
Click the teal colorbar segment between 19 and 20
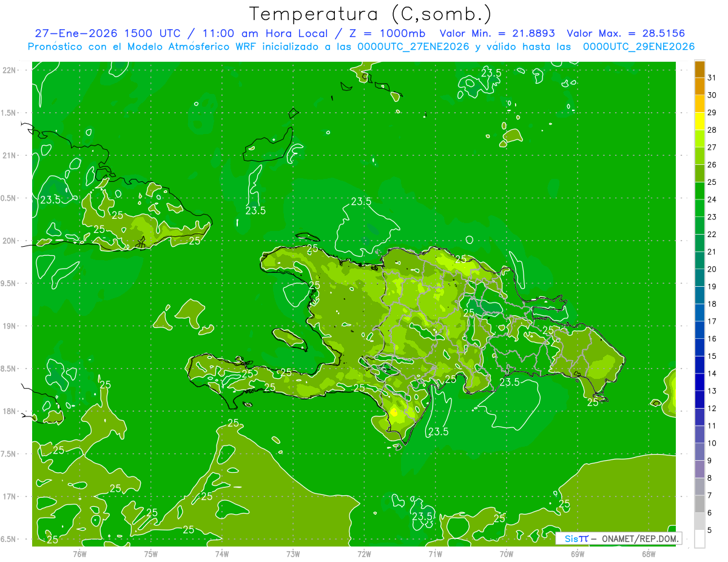tap(699, 278)
